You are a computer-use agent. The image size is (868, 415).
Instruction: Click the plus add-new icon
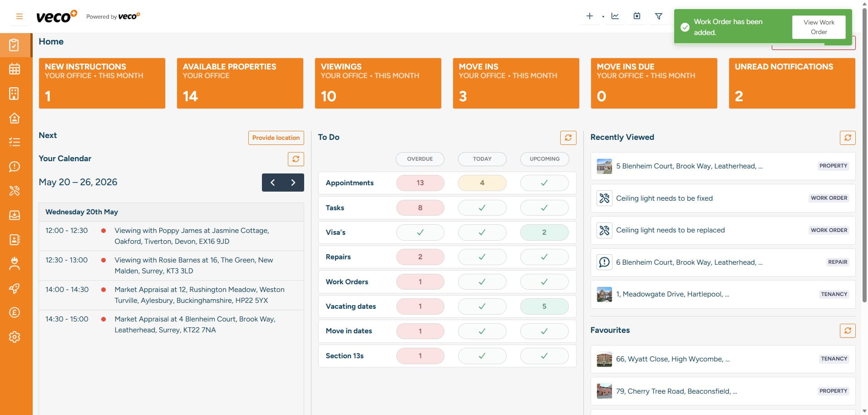coord(589,16)
